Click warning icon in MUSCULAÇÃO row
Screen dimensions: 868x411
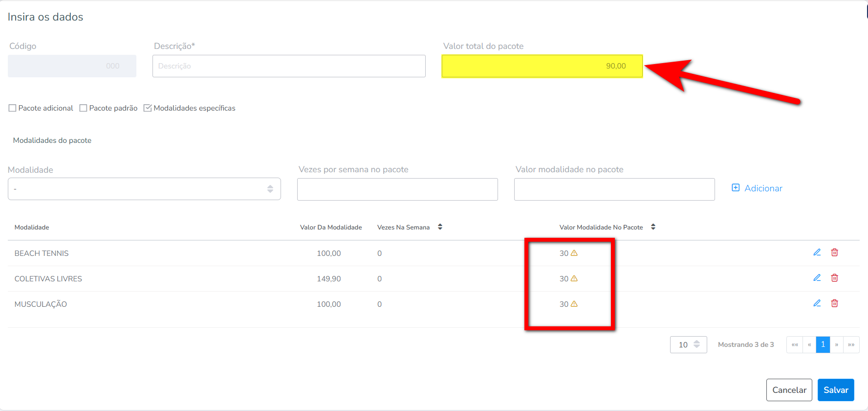tap(574, 304)
